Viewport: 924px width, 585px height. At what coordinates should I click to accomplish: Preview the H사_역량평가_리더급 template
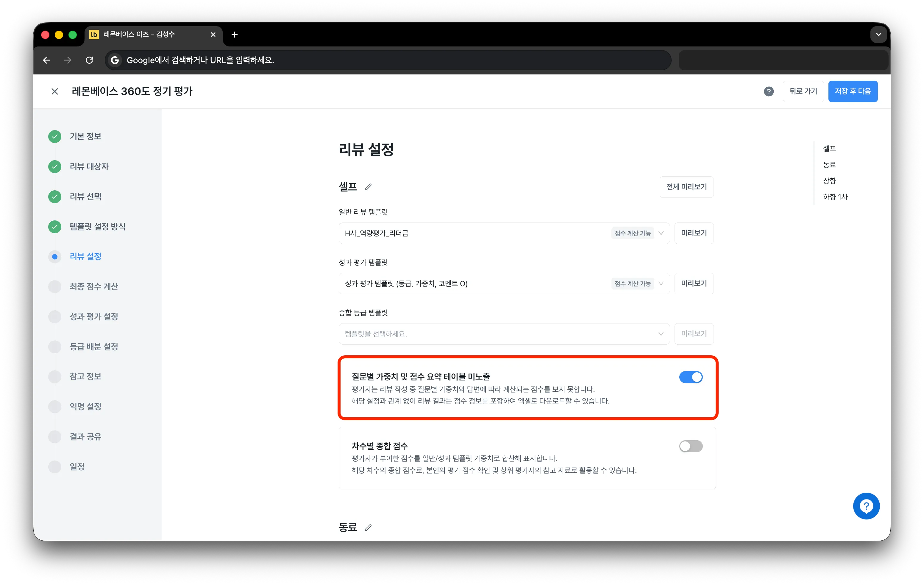coord(694,233)
